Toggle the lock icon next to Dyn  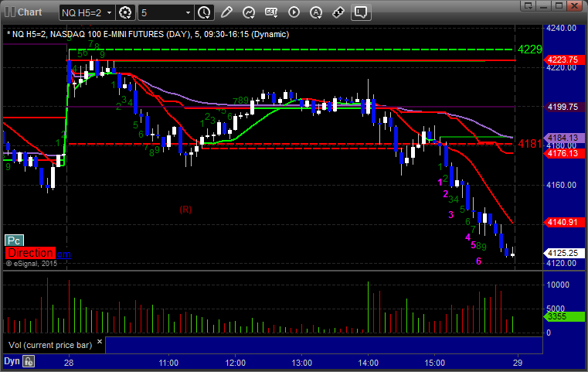pyautogui.click(x=29, y=361)
